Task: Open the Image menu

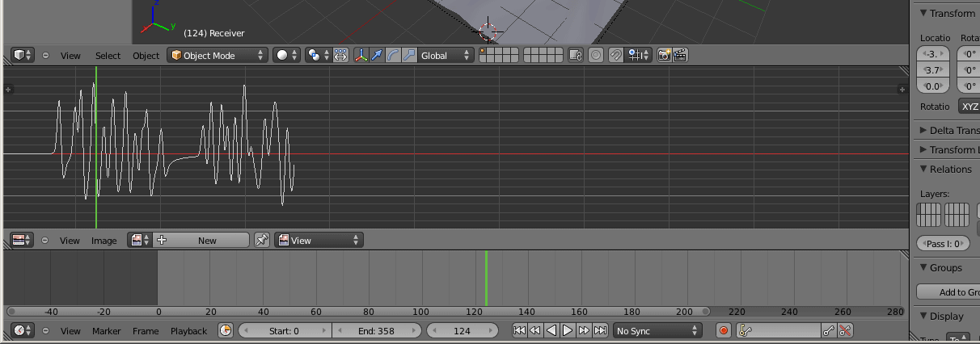Action: coord(103,241)
